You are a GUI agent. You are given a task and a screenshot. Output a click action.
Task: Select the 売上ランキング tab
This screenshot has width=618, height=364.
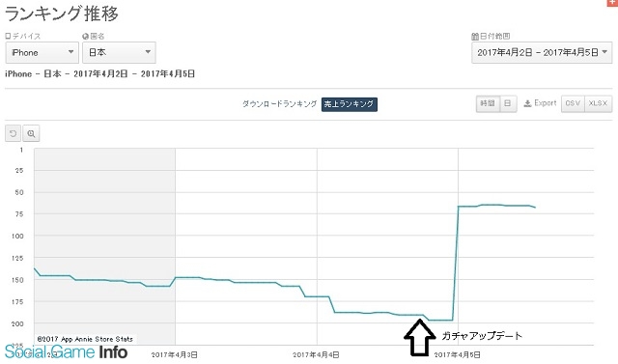coord(350,104)
